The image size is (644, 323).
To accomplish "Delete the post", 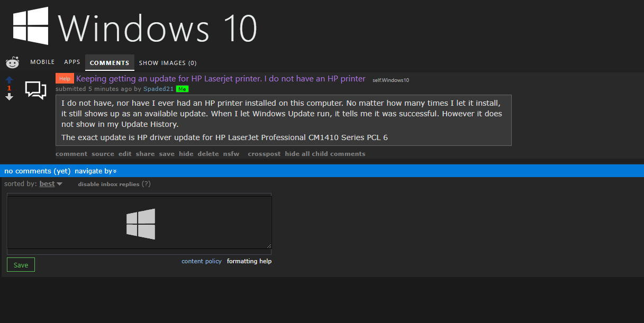I will [208, 154].
